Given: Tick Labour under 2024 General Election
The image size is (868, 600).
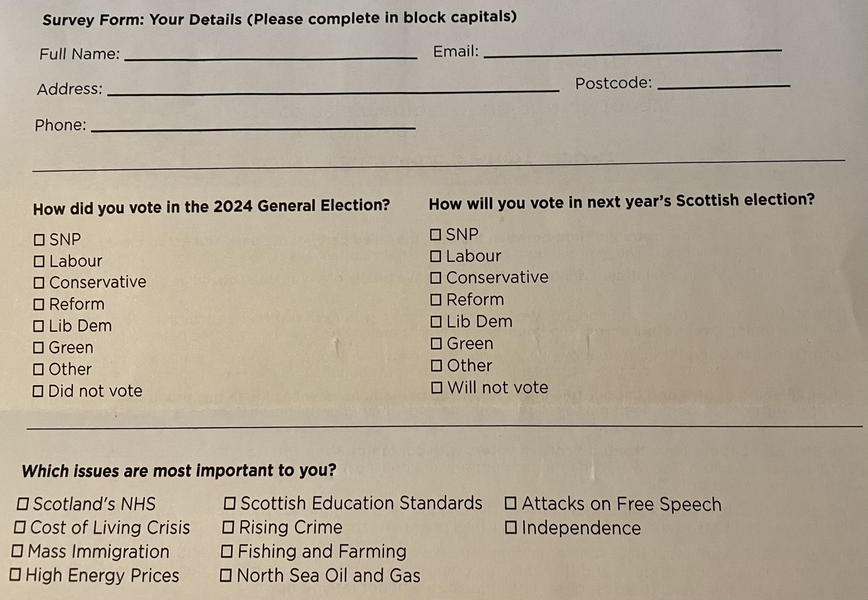Looking at the screenshot, I should (x=39, y=261).
